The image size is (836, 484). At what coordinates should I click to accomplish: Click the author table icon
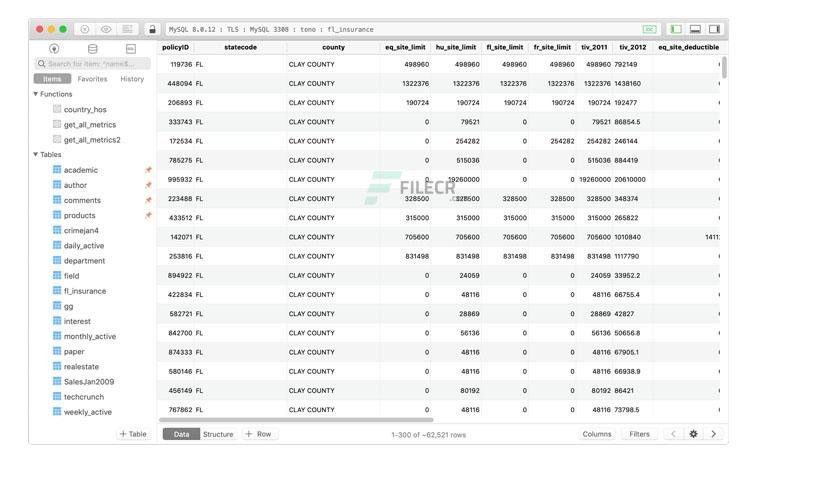point(57,185)
